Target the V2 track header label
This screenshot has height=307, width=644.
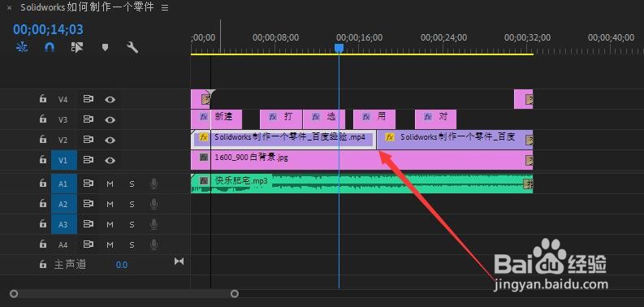coord(63,141)
